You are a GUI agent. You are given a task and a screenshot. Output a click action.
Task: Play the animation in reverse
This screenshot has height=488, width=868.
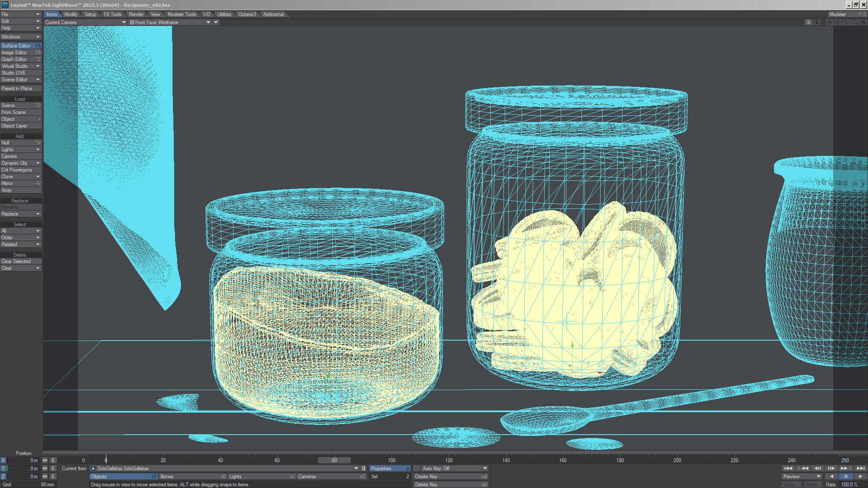(x=832, y=477)
